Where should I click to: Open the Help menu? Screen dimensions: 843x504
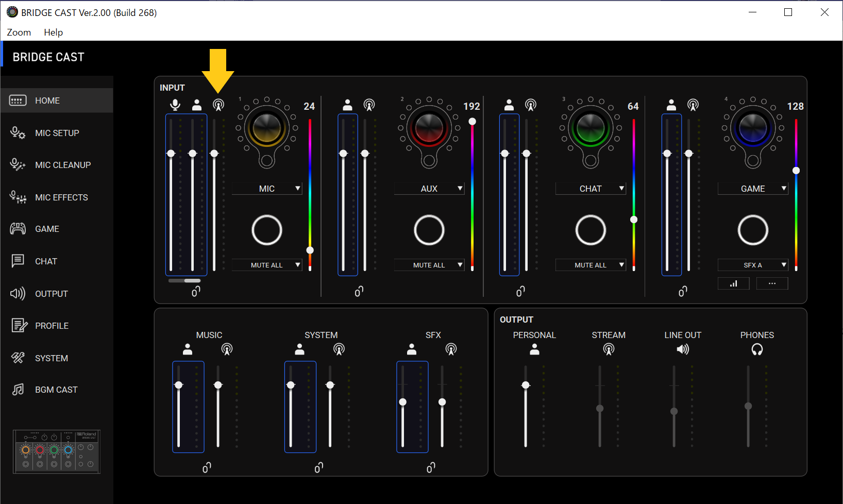53,32
